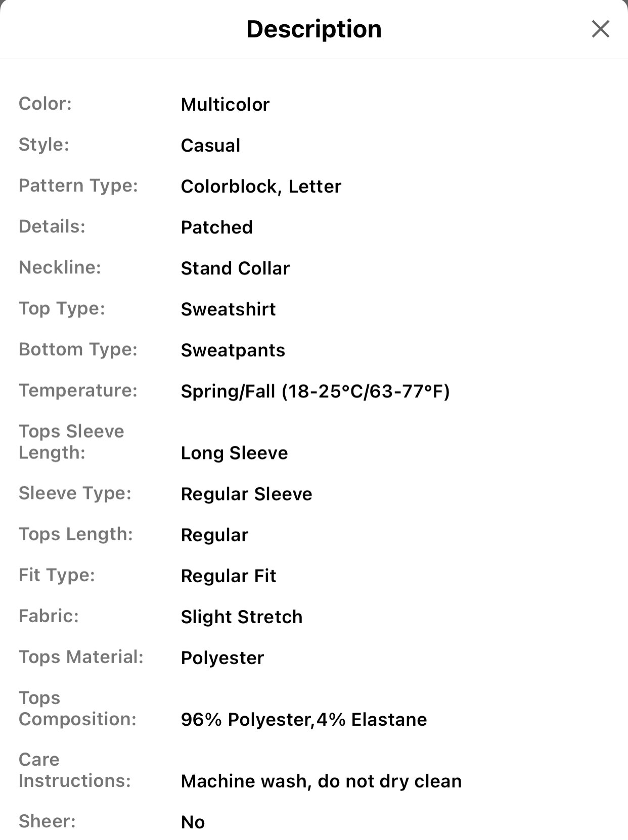Tap the Regular Sleeve value

pyautogui.click(x=246, y=494)
